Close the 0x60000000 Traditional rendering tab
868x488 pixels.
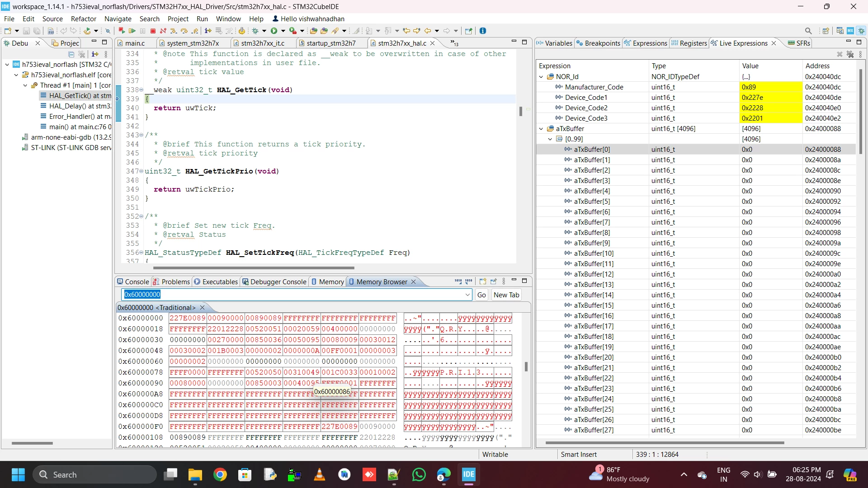click(202, 308)
